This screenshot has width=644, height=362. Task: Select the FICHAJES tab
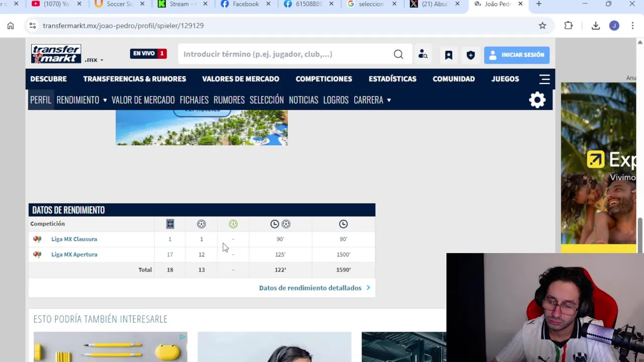tap(194, 100)
